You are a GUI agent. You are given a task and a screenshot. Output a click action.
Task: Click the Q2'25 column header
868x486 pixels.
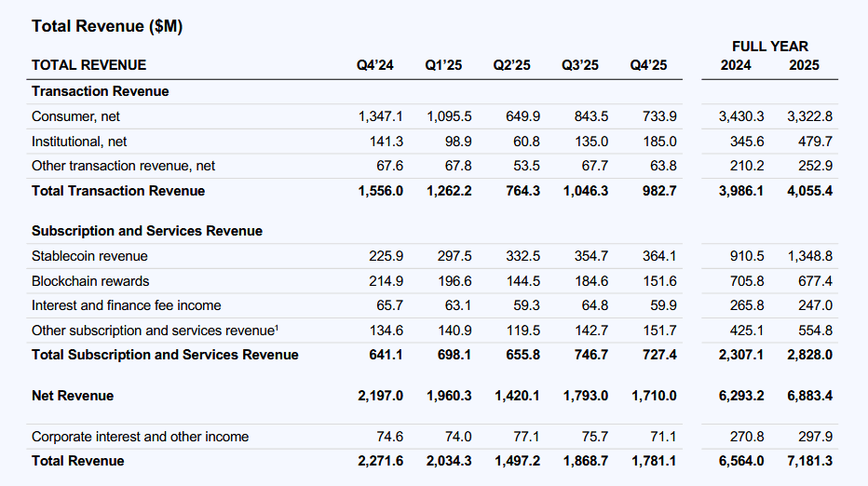coord(512,65)
